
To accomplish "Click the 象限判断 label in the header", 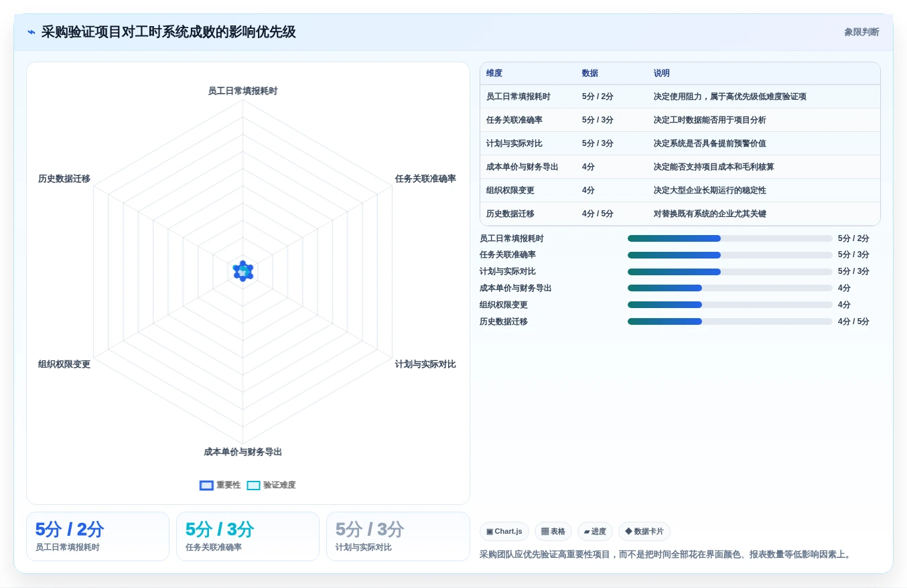I will click(x=861, y=32).
